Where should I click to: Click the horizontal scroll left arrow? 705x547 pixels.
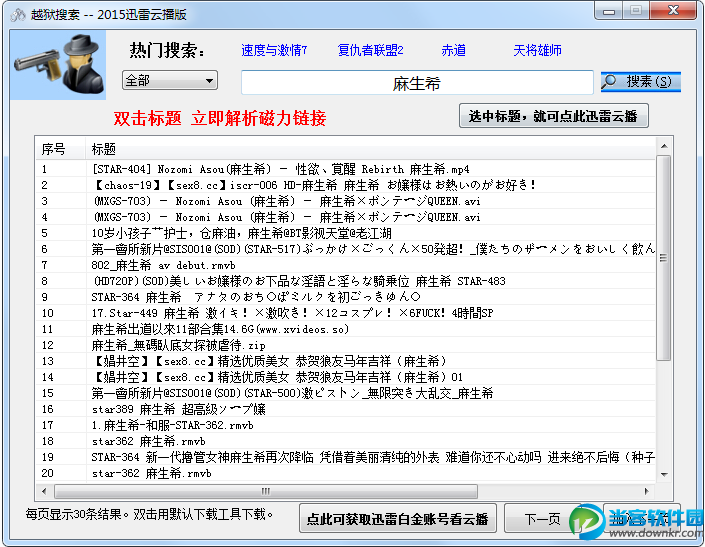(x=44, y=491)
